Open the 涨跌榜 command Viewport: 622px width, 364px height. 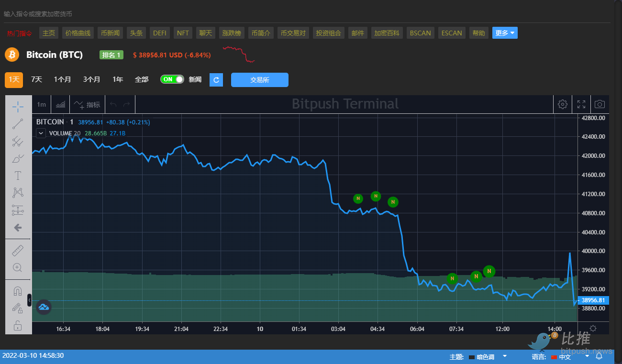pyautogui.click(x=232, y=33)
